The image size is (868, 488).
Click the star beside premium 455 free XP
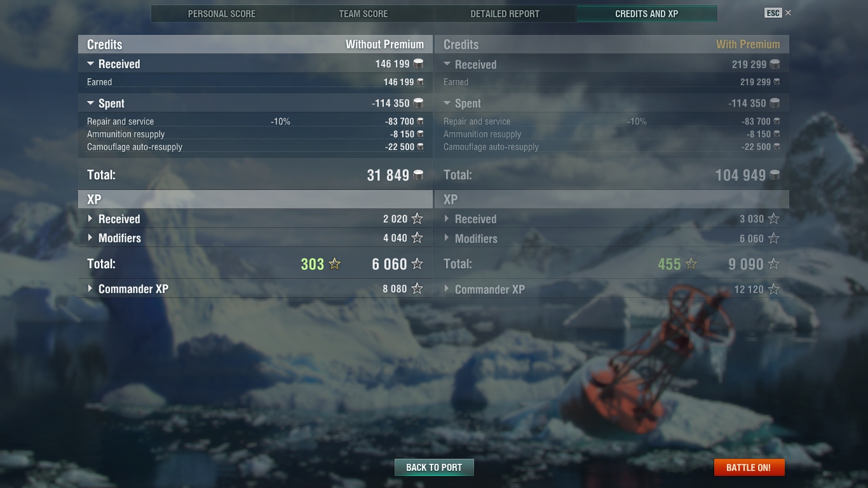tap(691, 264)
